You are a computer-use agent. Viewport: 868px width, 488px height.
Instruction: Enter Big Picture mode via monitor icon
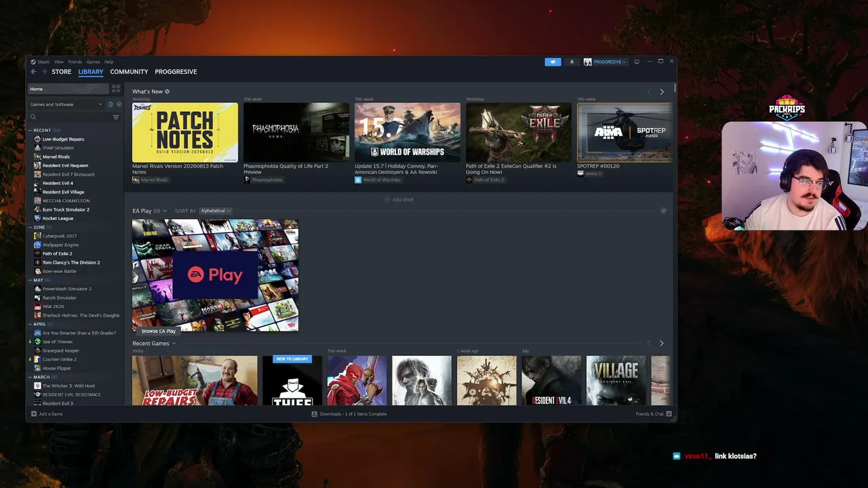click(636, 62)
